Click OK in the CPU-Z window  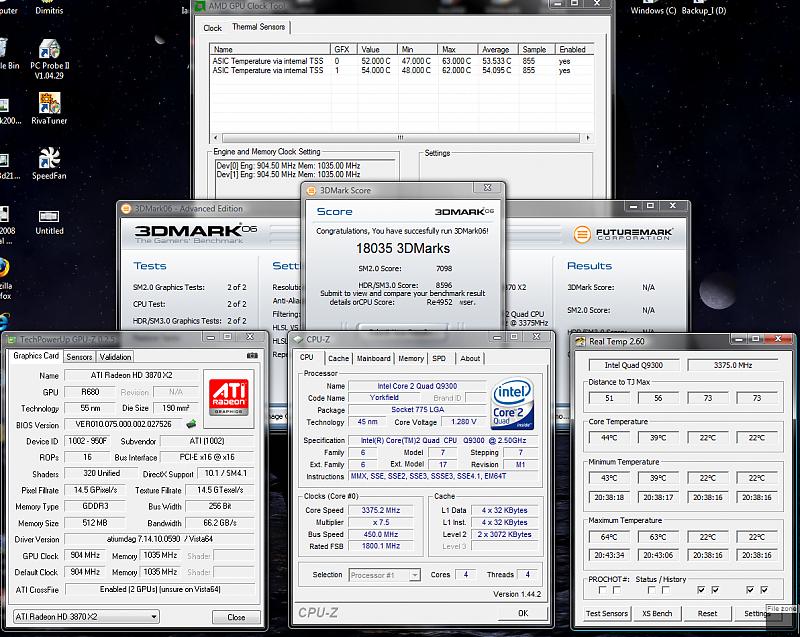523,613
